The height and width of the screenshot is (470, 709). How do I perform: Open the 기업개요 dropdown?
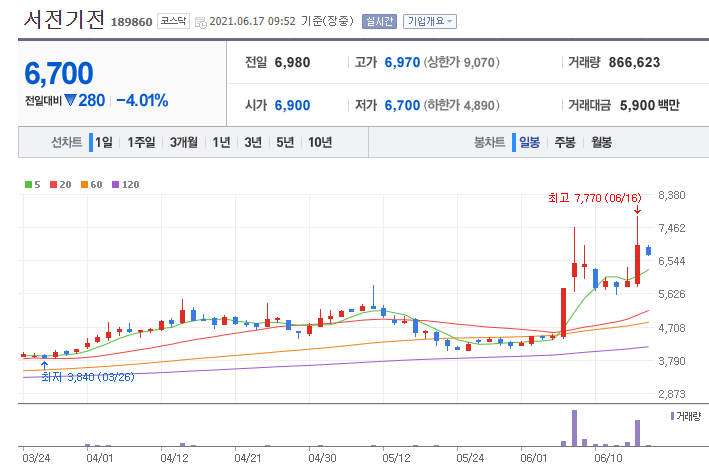[x=430, y=21]
